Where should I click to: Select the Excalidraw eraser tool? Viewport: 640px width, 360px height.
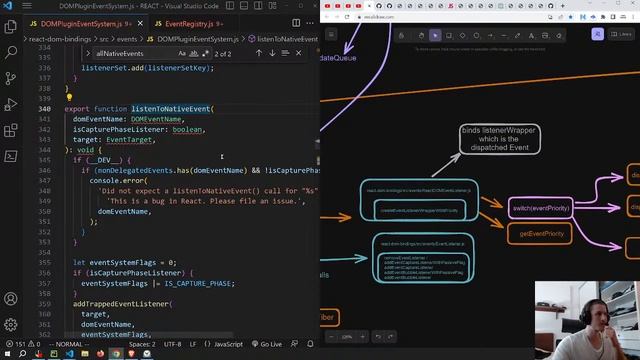[x=559, y=36]
